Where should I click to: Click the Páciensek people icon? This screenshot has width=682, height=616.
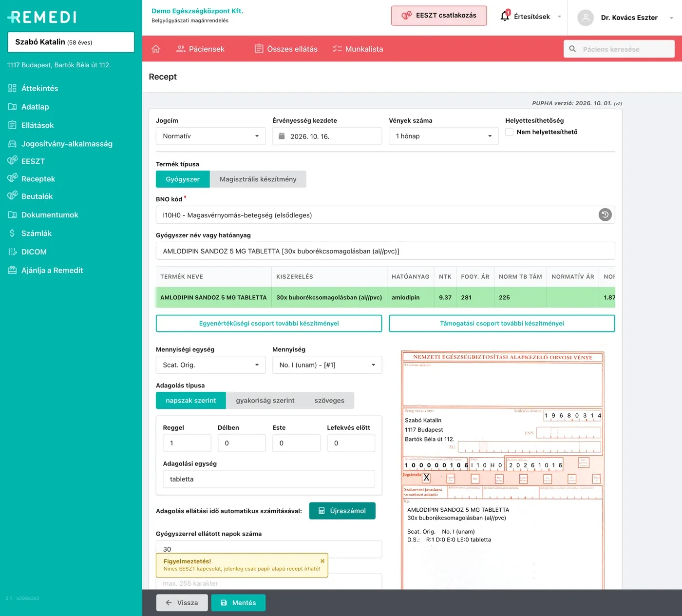click(181, 49)
